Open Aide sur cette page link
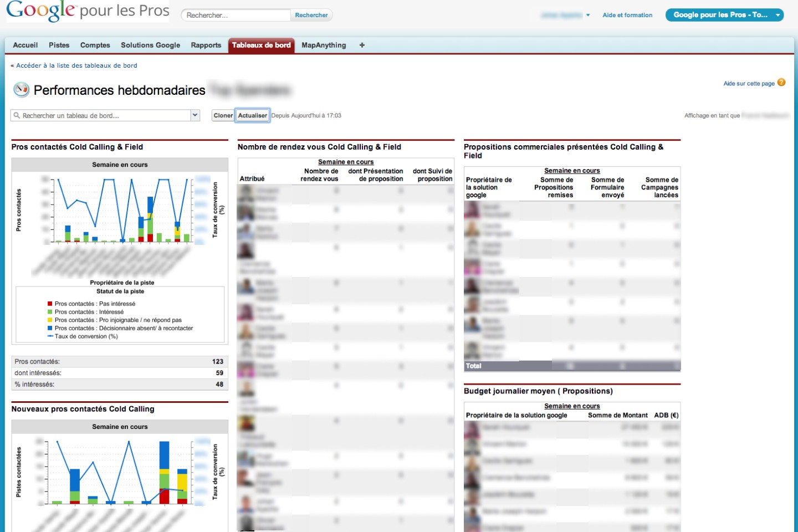This screenshot has width=798, height=532. click(749, 84)
